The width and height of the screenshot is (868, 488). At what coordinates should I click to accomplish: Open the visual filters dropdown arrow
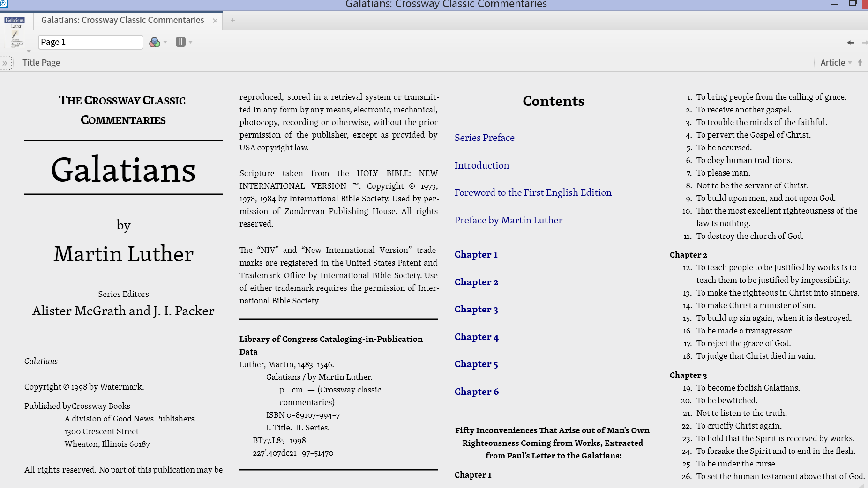[165, 42]
